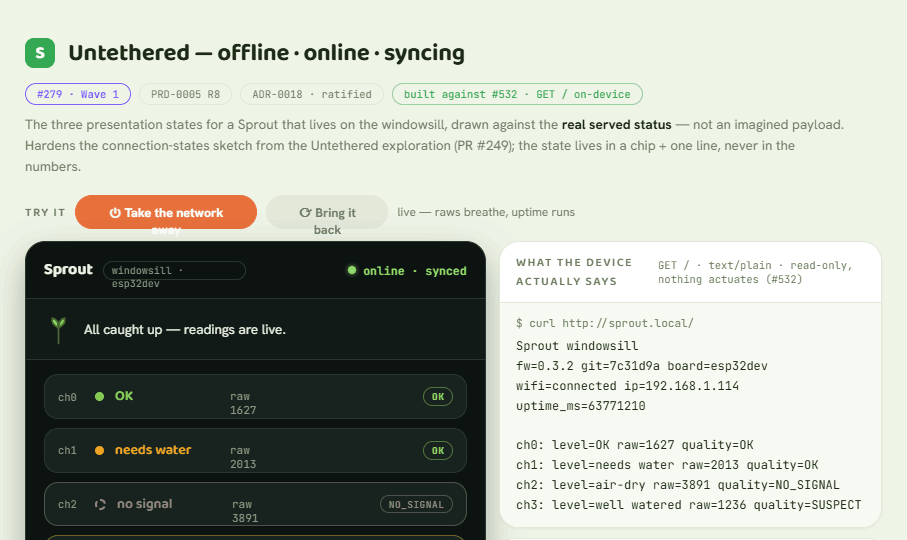
Task: Click ch0: level=OK raw=1627 output line
Action: pyautogui.click(x=635, y=445)
